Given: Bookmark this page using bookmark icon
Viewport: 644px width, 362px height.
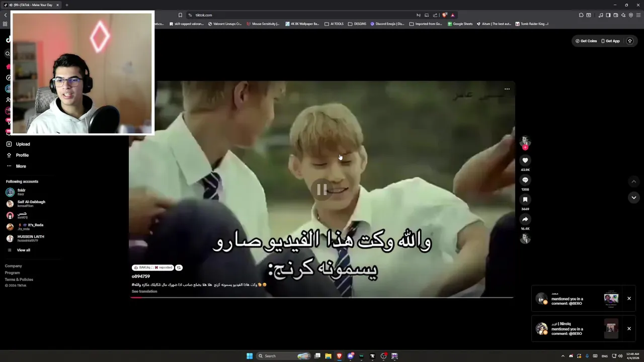Looking at the screenshot, I should click(x=180, y=15).
